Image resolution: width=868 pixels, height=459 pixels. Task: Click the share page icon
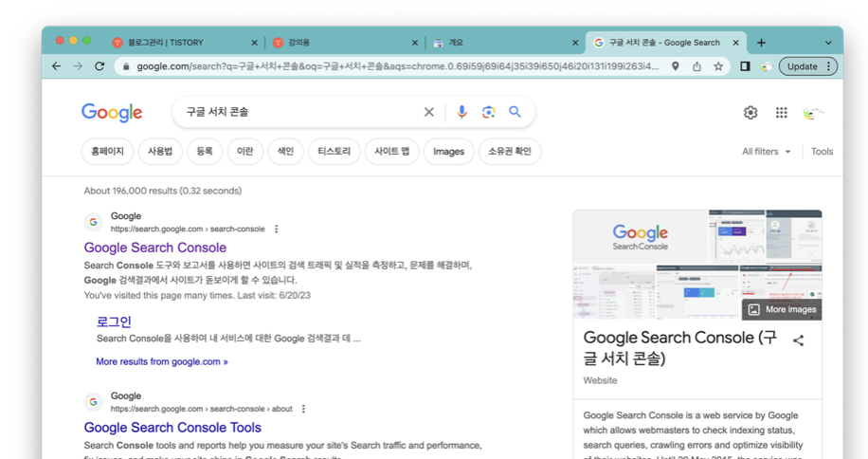696,66
